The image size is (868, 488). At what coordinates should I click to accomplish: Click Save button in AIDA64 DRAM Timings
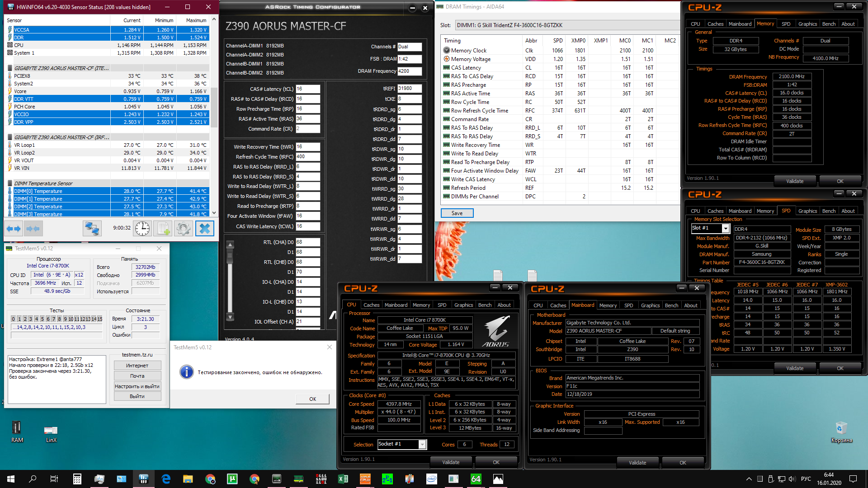coord(457,213)
